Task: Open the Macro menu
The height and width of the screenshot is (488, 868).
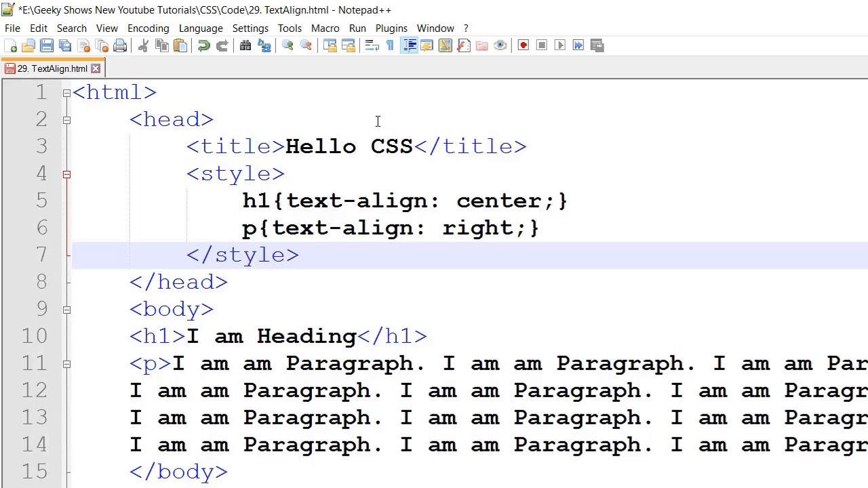Action: click(325, 28)
